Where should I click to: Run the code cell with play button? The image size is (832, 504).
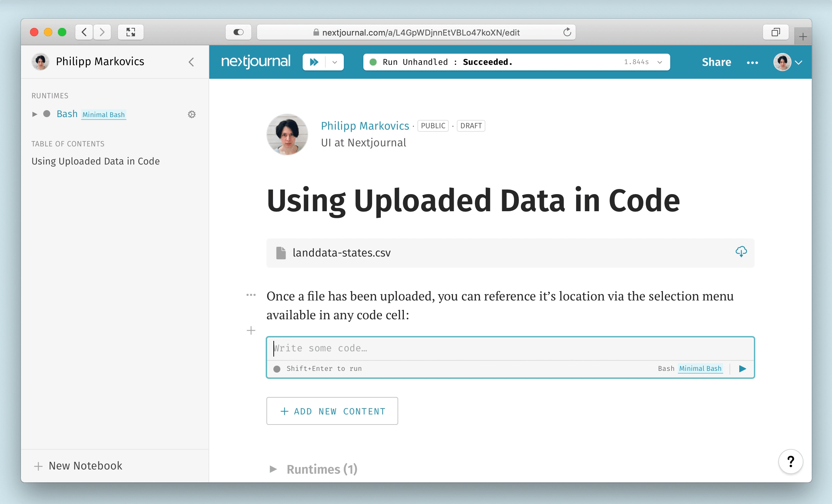pos(743,368)
